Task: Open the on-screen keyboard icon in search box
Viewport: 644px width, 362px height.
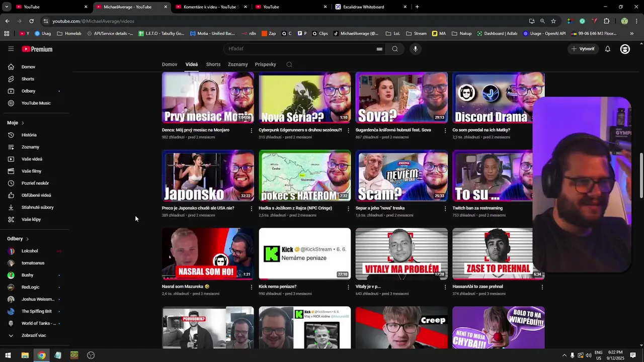Action: pos(379,49)
